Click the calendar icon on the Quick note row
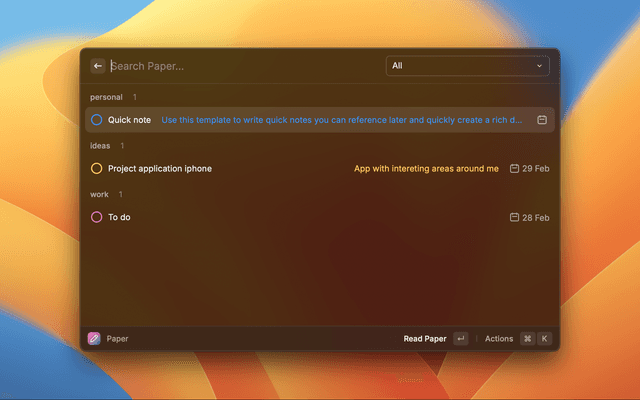640x400 pixels. [542, 120]
